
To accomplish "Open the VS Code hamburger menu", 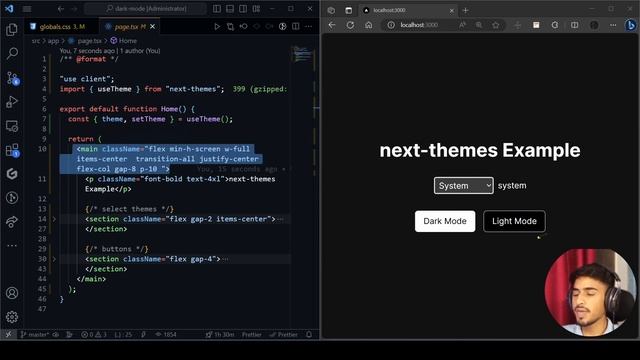I will (27, 9).
